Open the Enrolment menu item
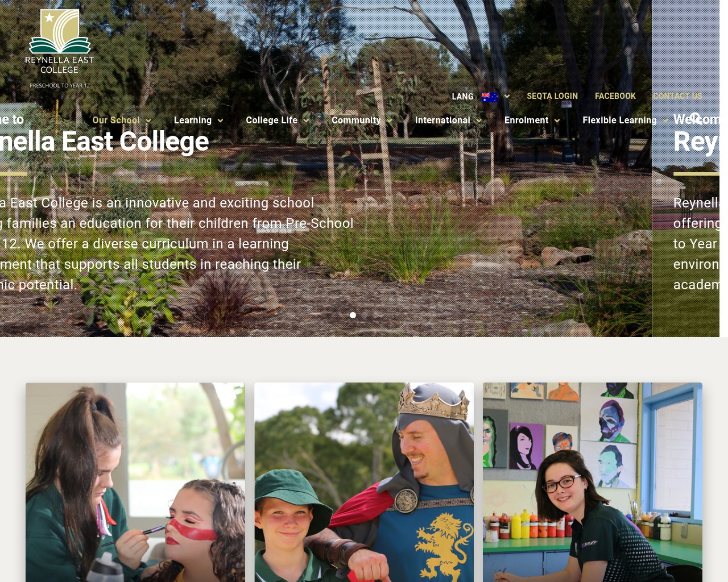728x582 pixels. point(526,120)
